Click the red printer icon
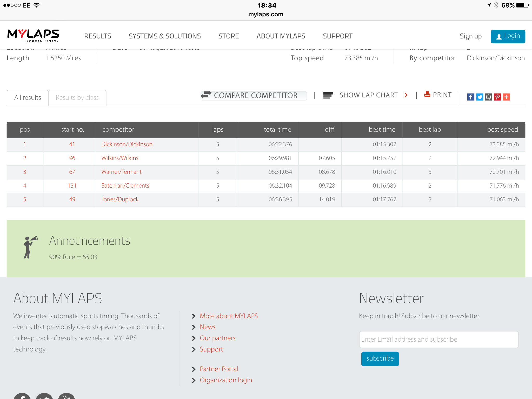 pos(427,94)
